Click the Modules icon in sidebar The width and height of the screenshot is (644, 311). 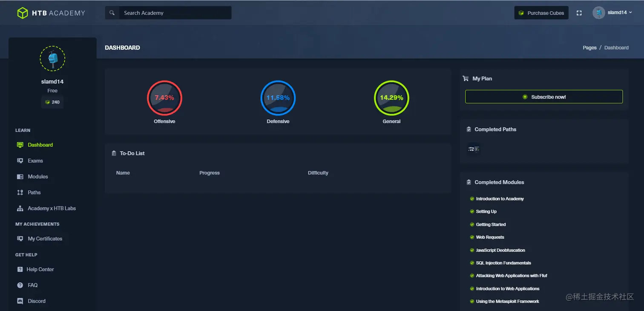tap(20, 176)
